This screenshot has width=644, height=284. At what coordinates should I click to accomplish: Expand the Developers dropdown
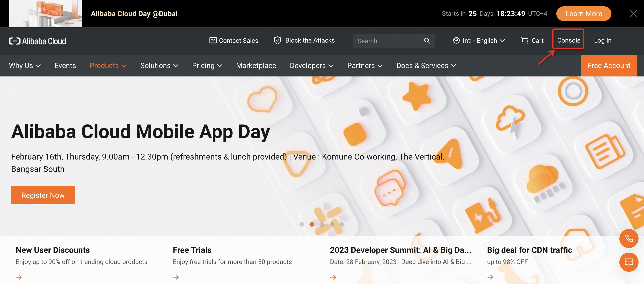coord(312,66)
